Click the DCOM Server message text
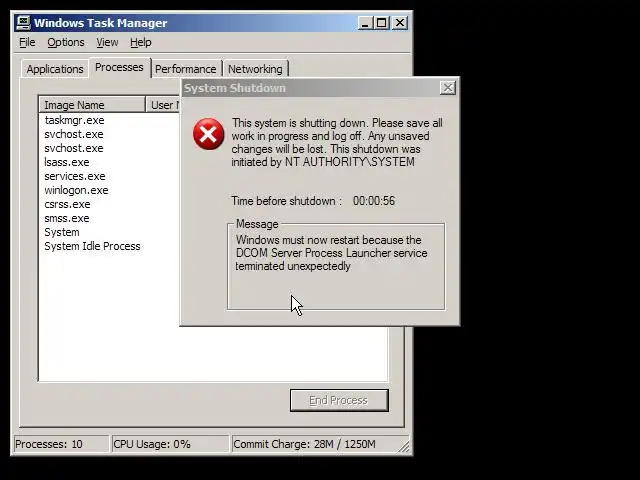The image size is (640, 480). tap(331, 253)
